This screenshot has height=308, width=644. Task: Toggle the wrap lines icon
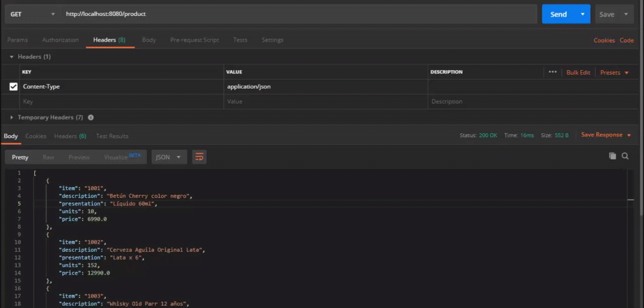pos(199,157)
